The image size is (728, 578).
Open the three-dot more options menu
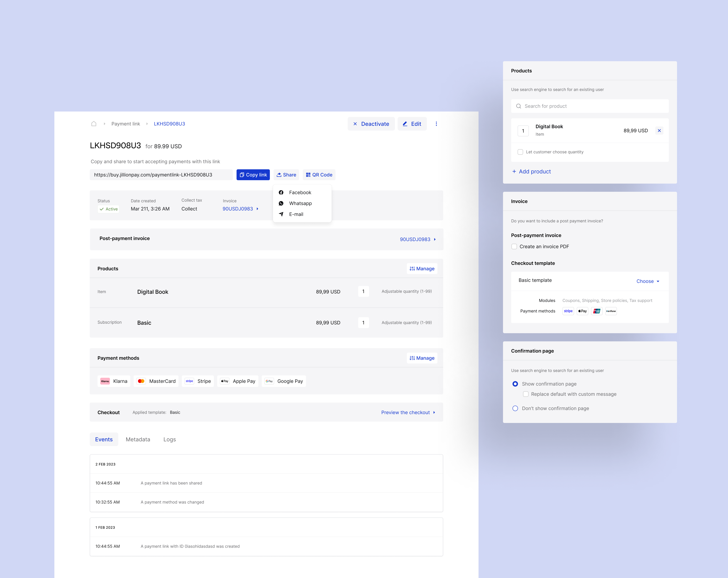(x=436, y=124)
